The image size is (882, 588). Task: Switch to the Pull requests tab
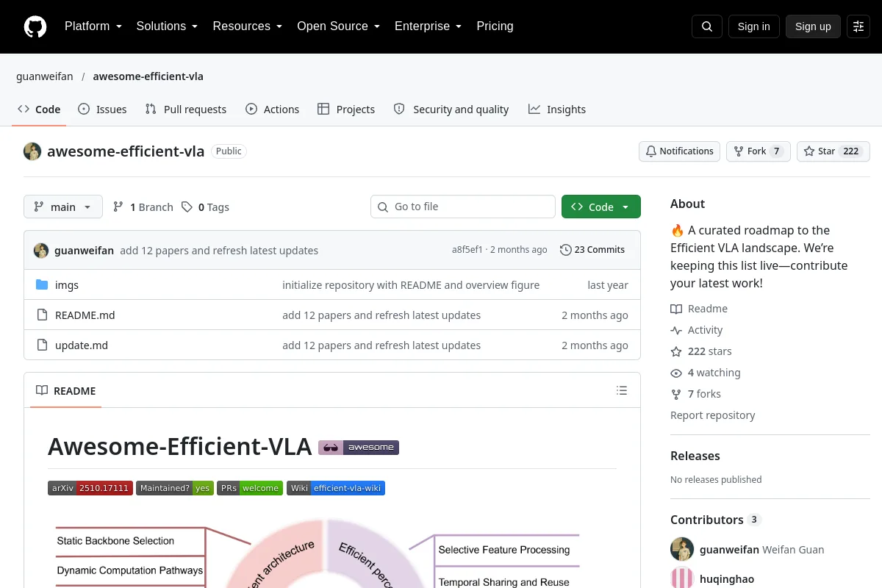[186, 109]
